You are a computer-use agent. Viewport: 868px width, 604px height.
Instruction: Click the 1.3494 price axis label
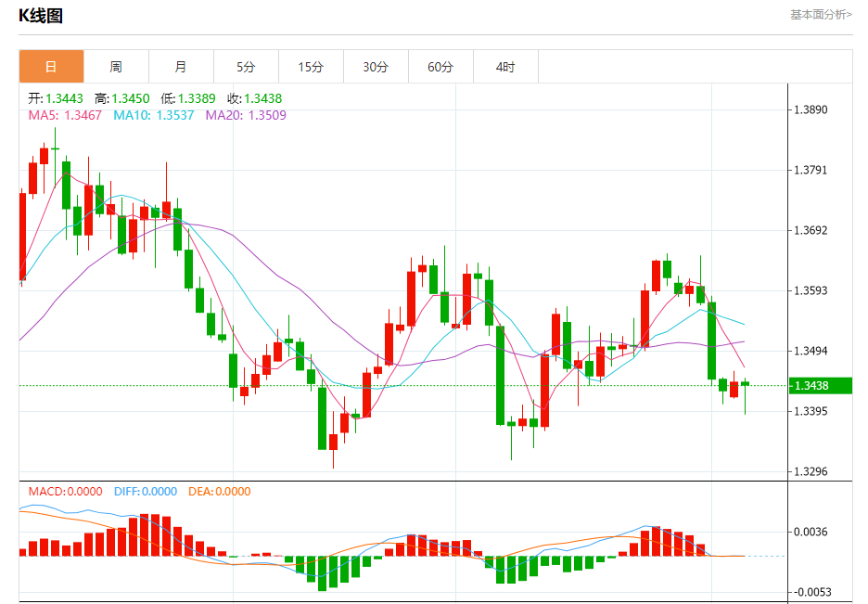811,351
